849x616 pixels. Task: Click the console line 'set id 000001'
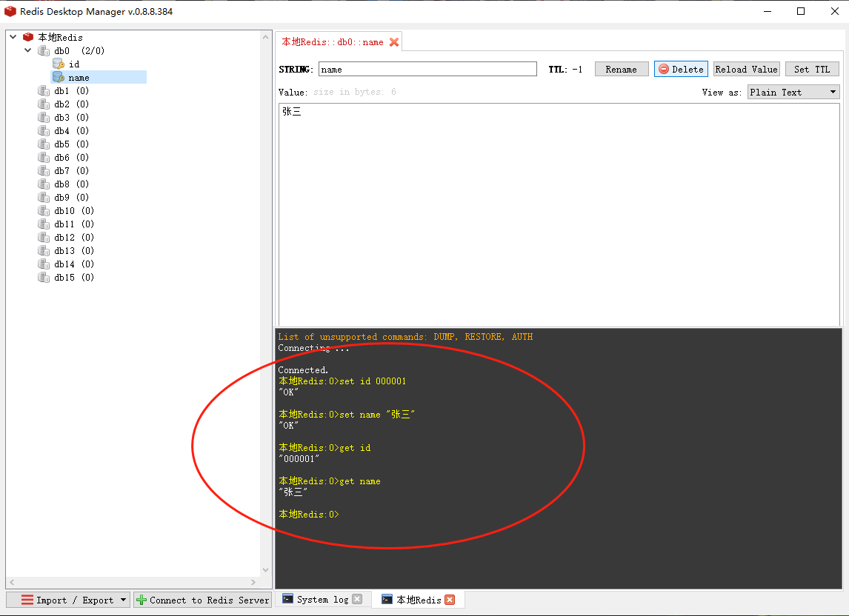click(342, 381)
